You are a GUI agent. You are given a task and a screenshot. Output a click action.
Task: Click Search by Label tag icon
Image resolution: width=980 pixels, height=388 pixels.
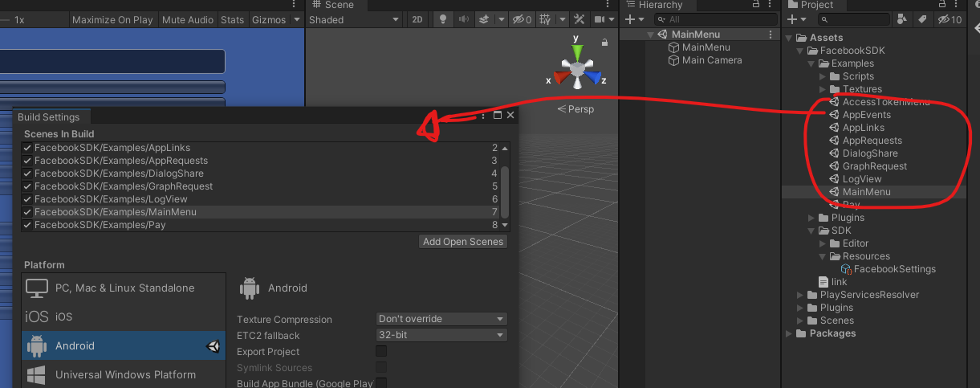click(x=922, y=19)
